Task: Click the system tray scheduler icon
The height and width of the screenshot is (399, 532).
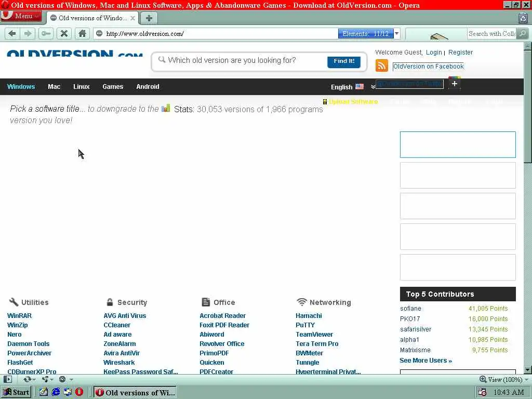Action: 482,392
